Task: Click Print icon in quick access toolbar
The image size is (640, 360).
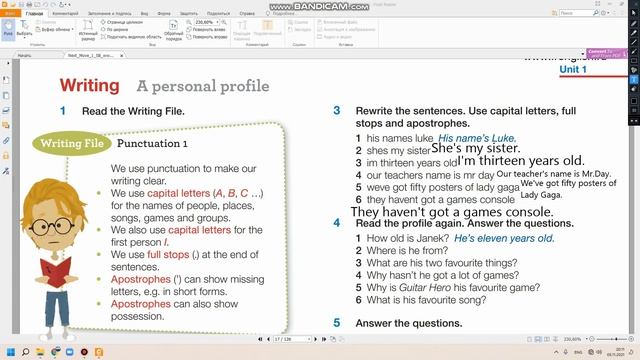Action: [29, 4]
